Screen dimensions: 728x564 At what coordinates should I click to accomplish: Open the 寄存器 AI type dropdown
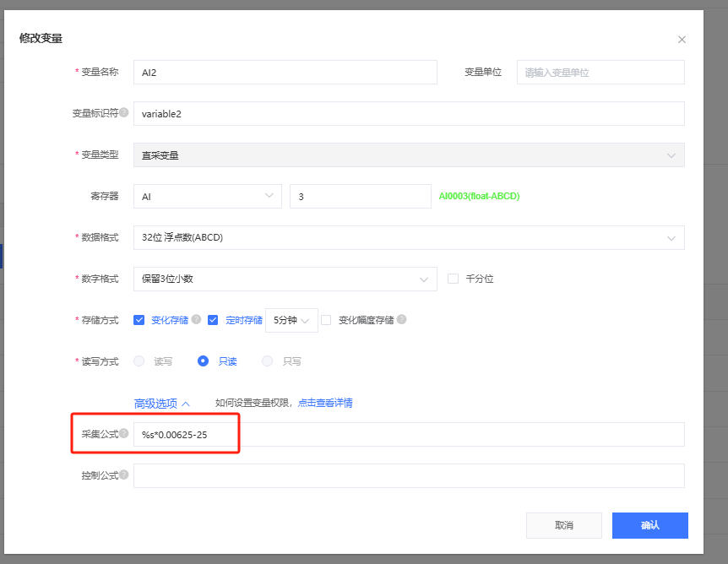click(208, 197)
